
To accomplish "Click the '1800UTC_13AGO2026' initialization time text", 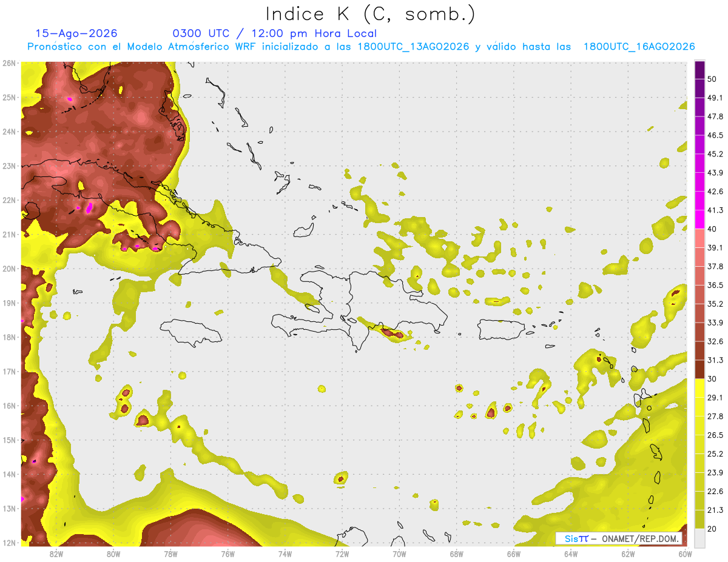I will [414, 47].
